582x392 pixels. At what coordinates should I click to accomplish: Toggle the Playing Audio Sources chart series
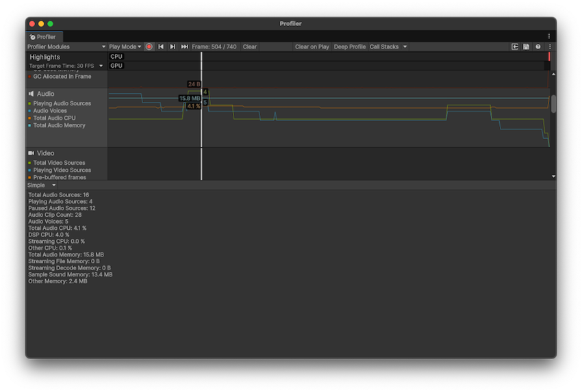[30, 104]
